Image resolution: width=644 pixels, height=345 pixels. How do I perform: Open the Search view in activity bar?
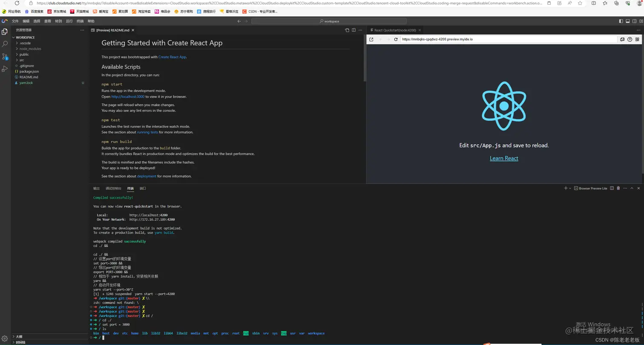5,44
